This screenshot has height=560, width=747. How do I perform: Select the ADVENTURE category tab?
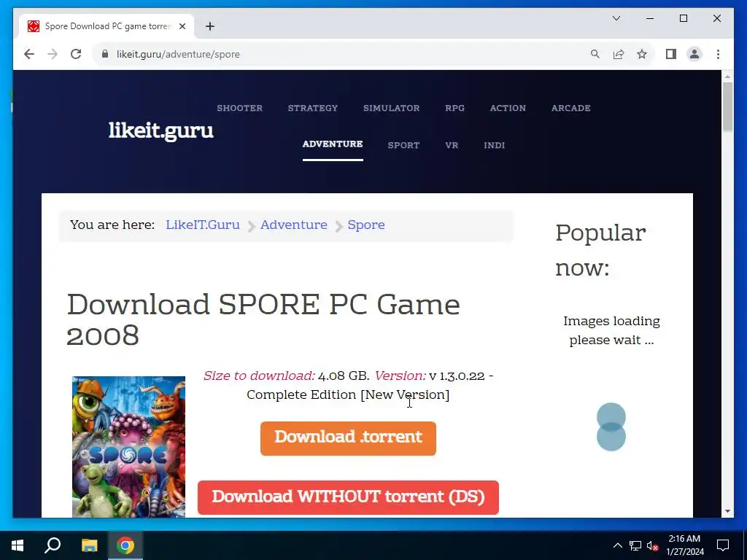pyautogui.click(x=333, y=144)
